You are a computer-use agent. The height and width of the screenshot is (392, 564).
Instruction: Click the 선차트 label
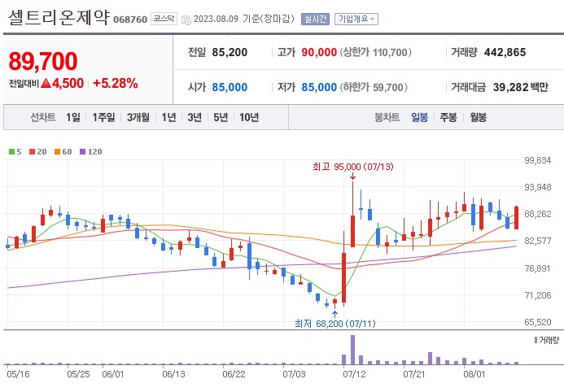click(x=42, y=117)
